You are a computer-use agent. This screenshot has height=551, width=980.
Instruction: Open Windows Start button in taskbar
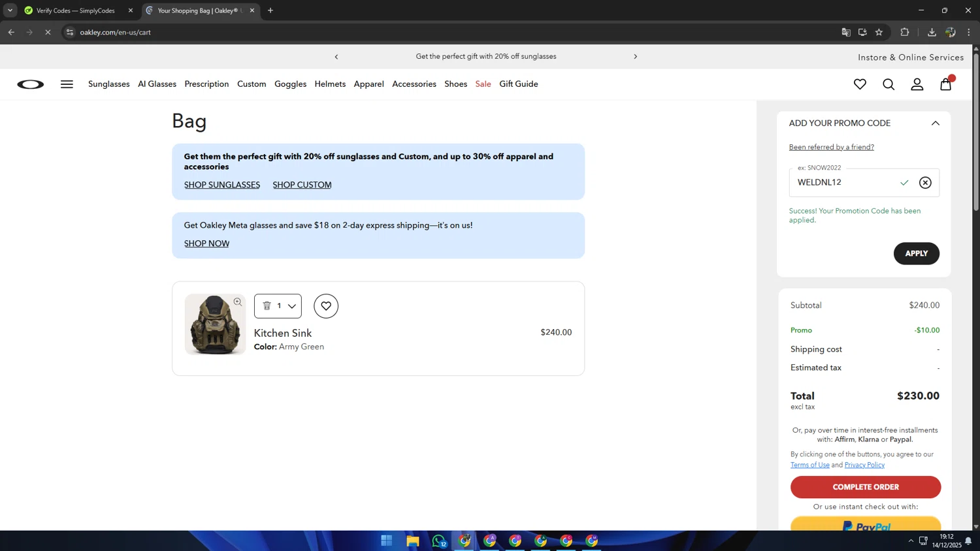387,541
